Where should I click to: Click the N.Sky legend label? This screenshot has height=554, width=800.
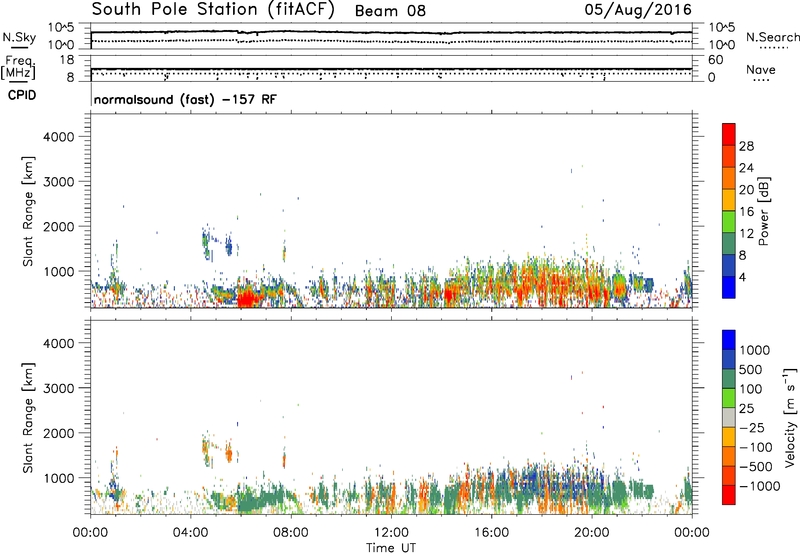click(x=19, y=37)
